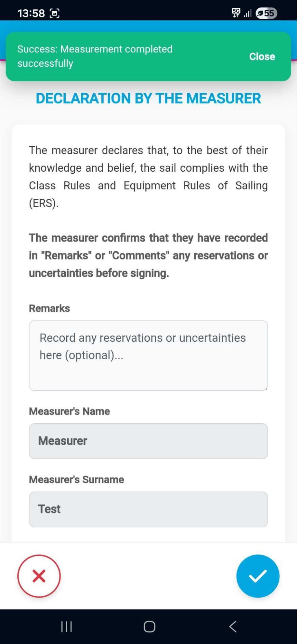Focus the Remarks text area
The height and width of the screenshot is (644, 297).
(148, 355)
